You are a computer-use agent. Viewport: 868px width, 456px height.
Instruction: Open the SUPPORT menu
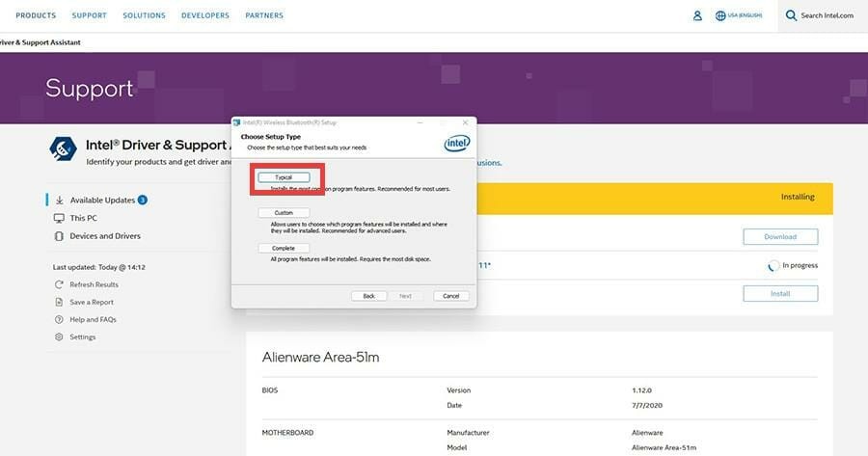[x=89, y=15]
